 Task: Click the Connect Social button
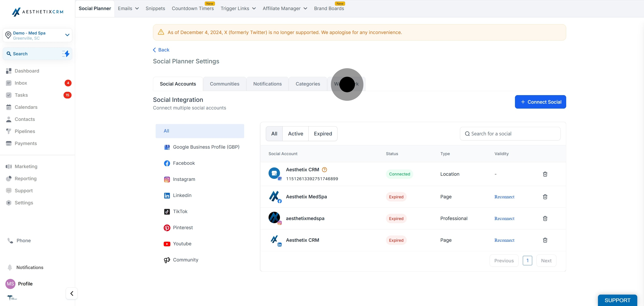click(x=540, y=102)
